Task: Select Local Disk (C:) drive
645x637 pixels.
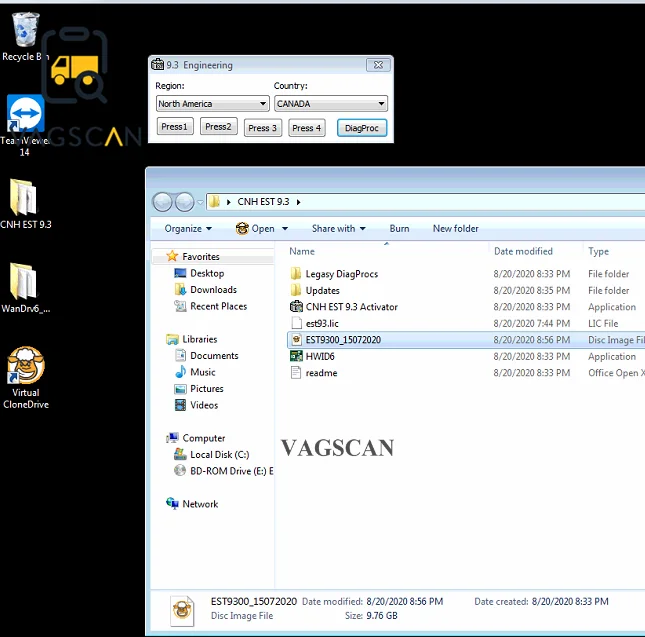Action: (219, 454)
